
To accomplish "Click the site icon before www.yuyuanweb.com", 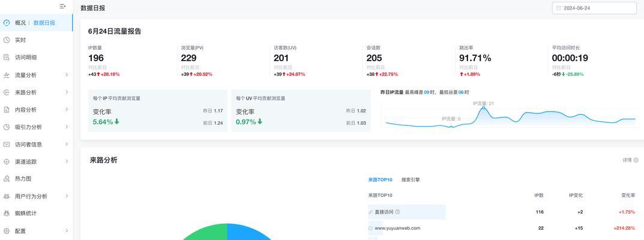I will pyautogui.click(x=371, y=228).
